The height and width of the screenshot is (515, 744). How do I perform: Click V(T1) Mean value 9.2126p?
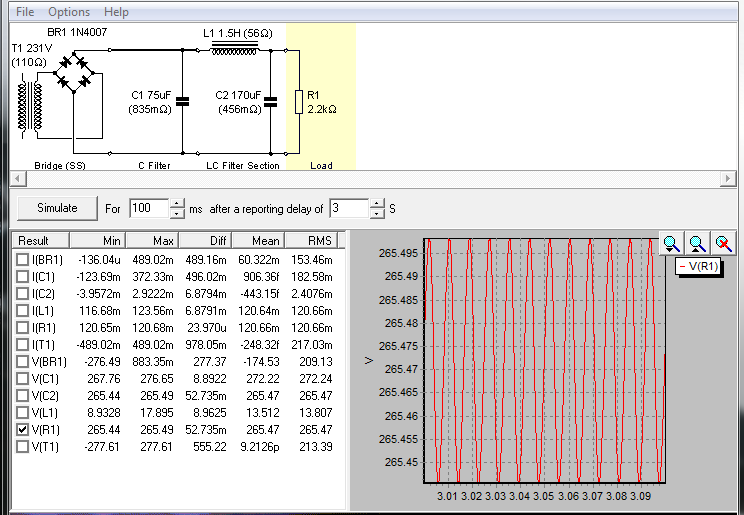(x=260, y=447)
